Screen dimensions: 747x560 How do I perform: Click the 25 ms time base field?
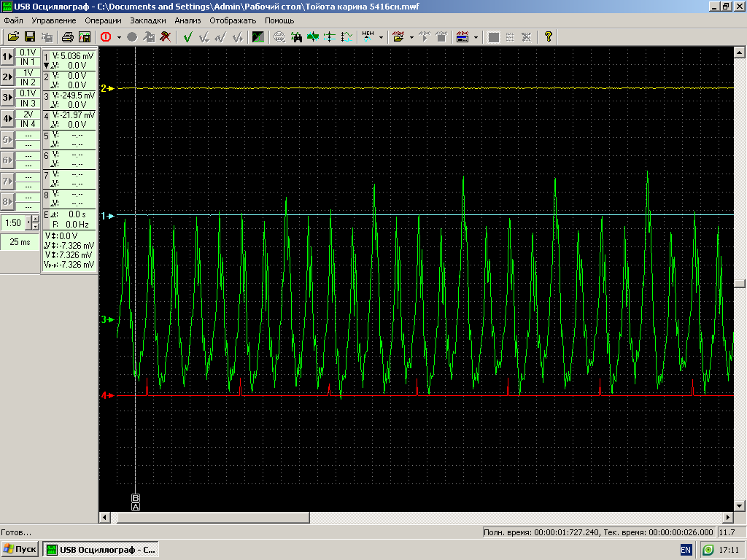click(20, 242)
